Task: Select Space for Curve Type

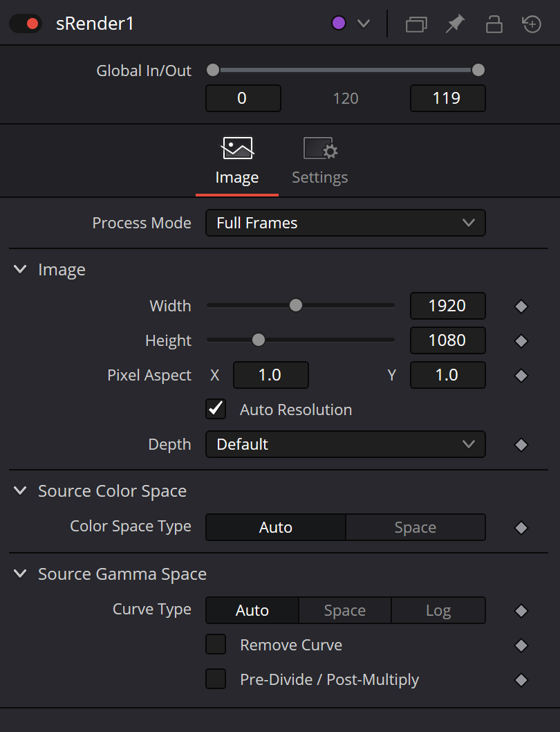Action: pos(345,610)
